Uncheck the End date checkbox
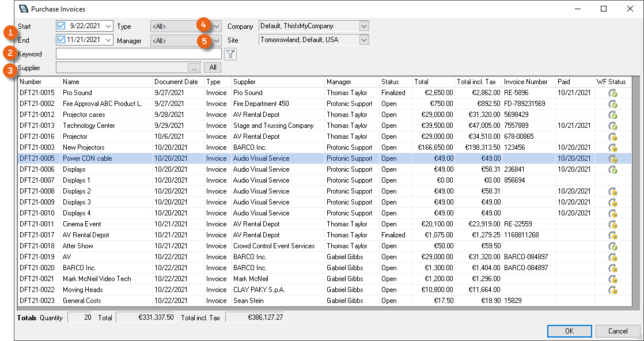This screenshot has height=341, width=644. coord(62,40)
